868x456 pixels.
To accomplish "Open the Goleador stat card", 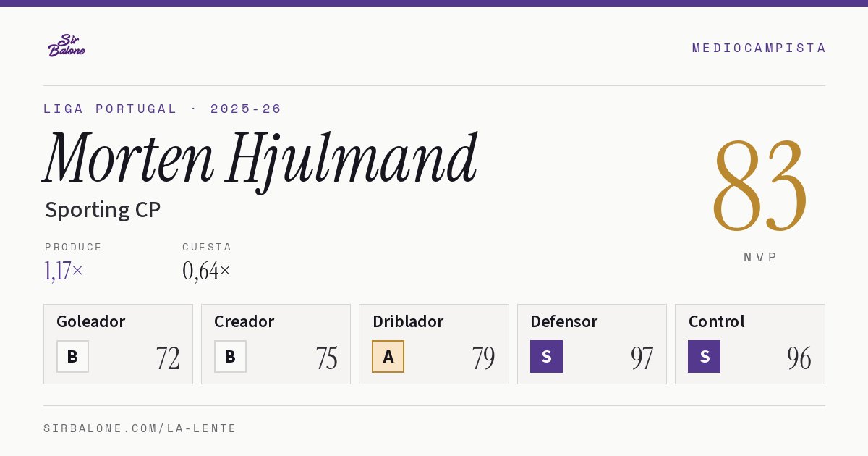I will (118, 344).
